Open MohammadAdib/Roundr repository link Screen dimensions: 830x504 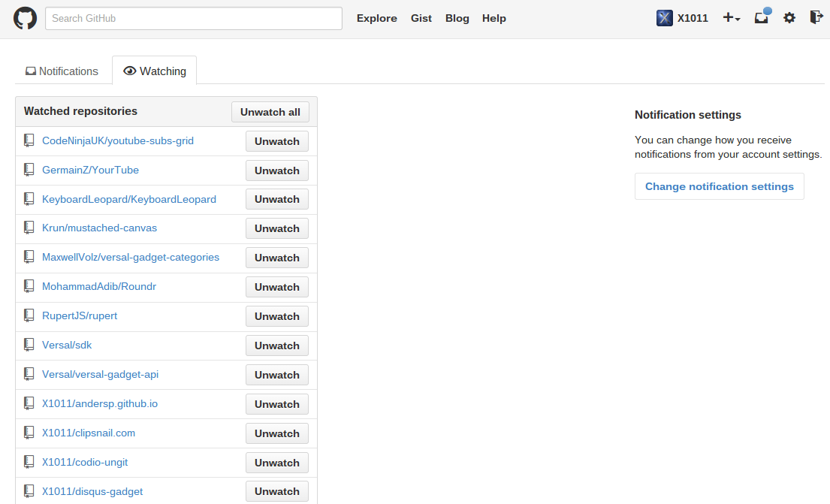point(99,286)
